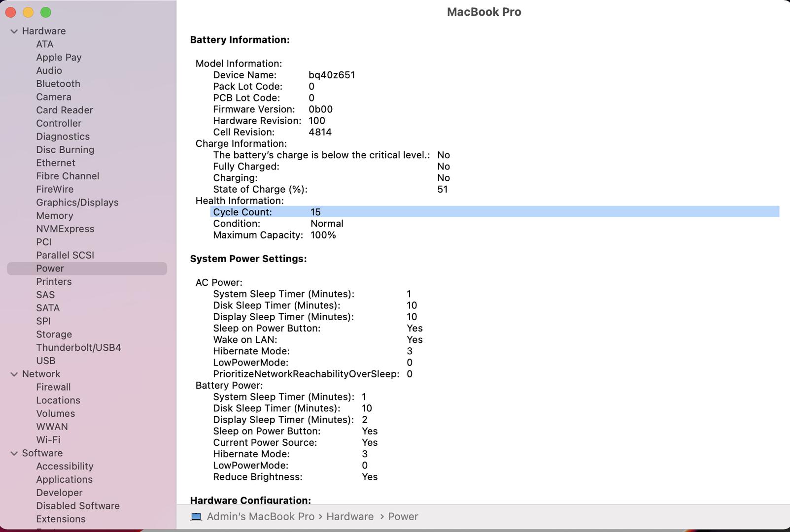This screenshot has height=532, width=790.
Task: Select Audio in the sidebar
Action: pyautogui.click(x=49, y=70)
